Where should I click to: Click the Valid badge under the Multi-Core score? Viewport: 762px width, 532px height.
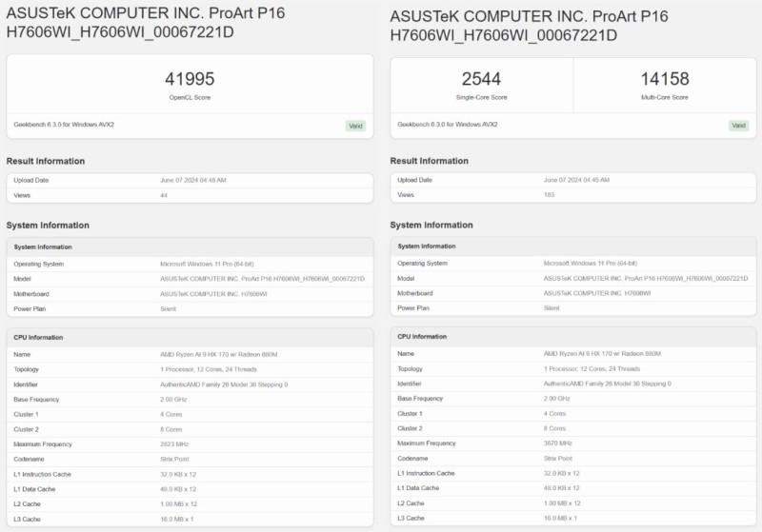[738, 126]
